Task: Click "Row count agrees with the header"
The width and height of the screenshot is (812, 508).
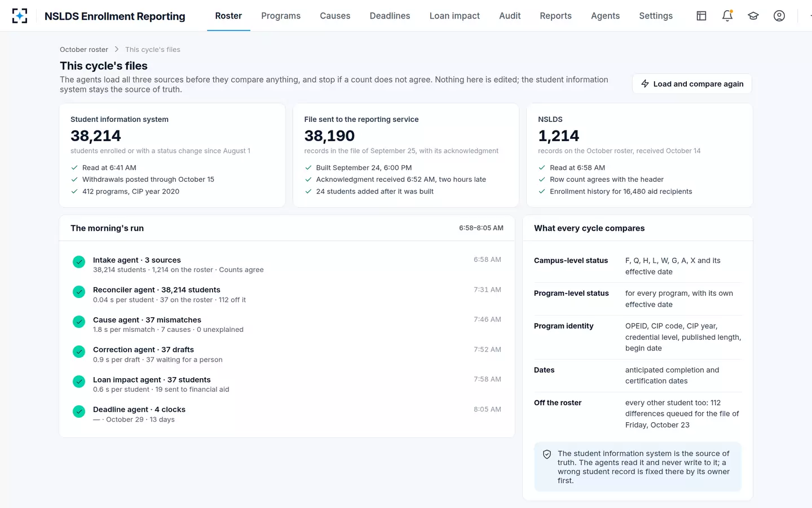Action: click(x=607, y=179)
